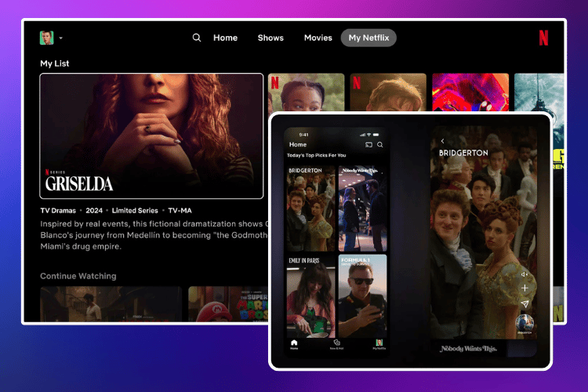
Task: Go back with the Bridgerton chevron
Action: pos(442,141)
